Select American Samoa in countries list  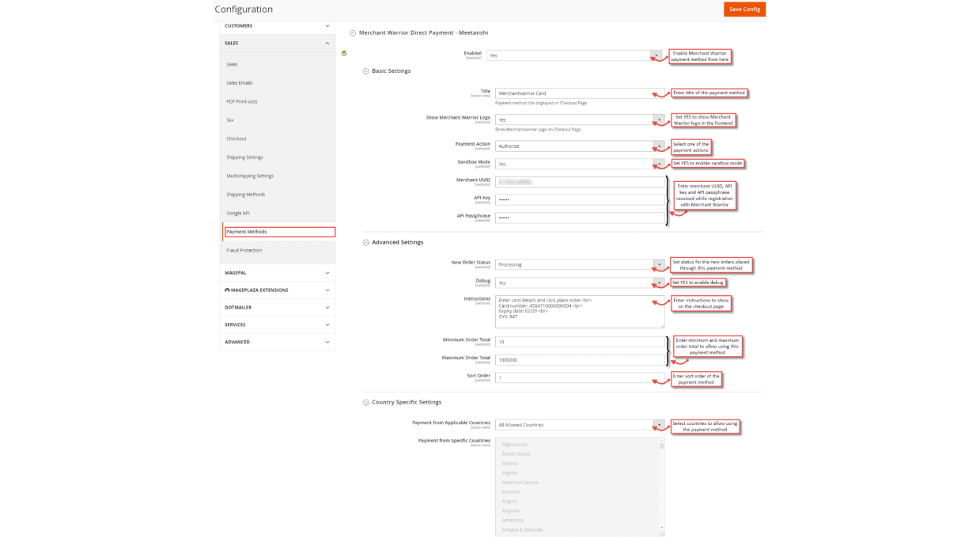point(520,483)
